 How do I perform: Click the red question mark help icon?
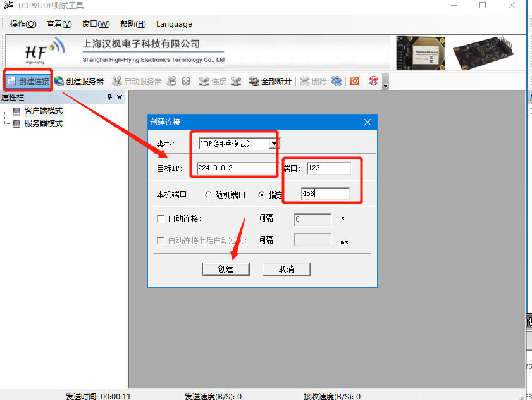point(373,81)
